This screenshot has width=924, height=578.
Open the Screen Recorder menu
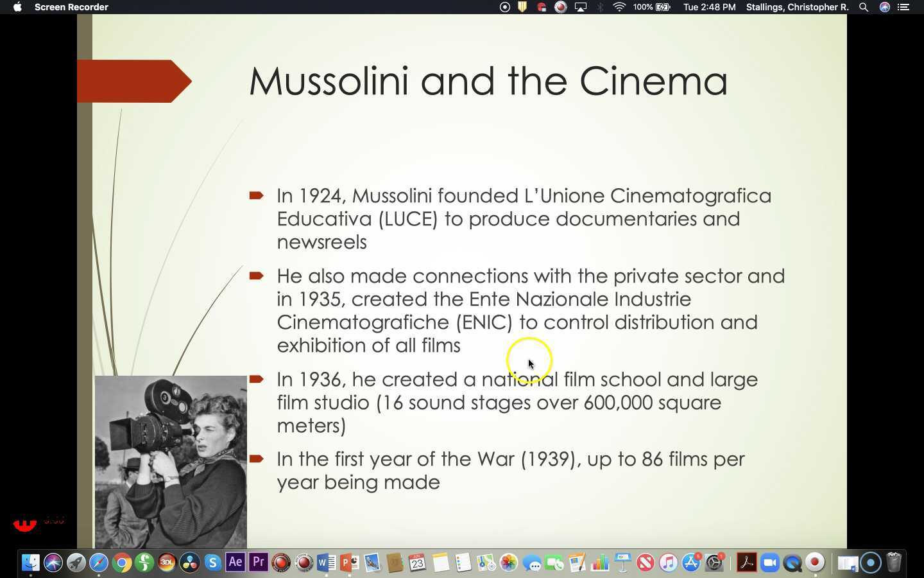click(x=71, y=7)
